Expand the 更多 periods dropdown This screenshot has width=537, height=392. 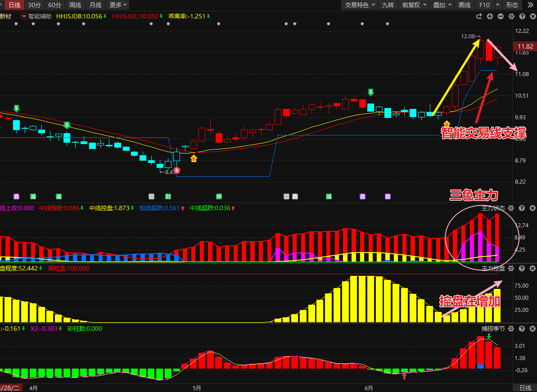[x=118, y=5]
